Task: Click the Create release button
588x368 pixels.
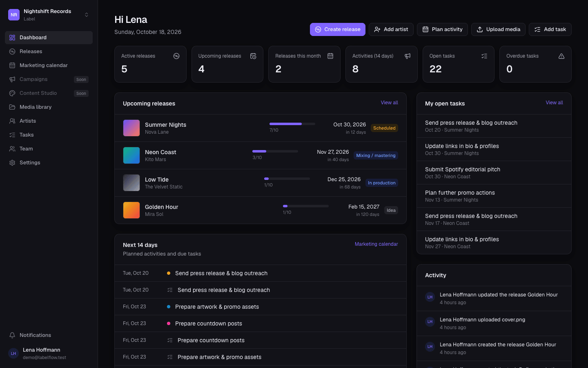Action: (338, 29)
